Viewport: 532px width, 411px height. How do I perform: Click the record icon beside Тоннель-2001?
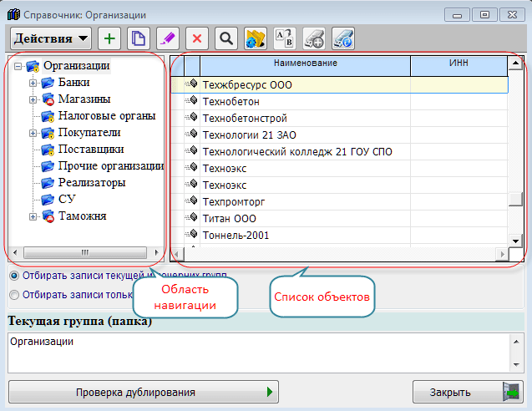click(x=192, y=234)
